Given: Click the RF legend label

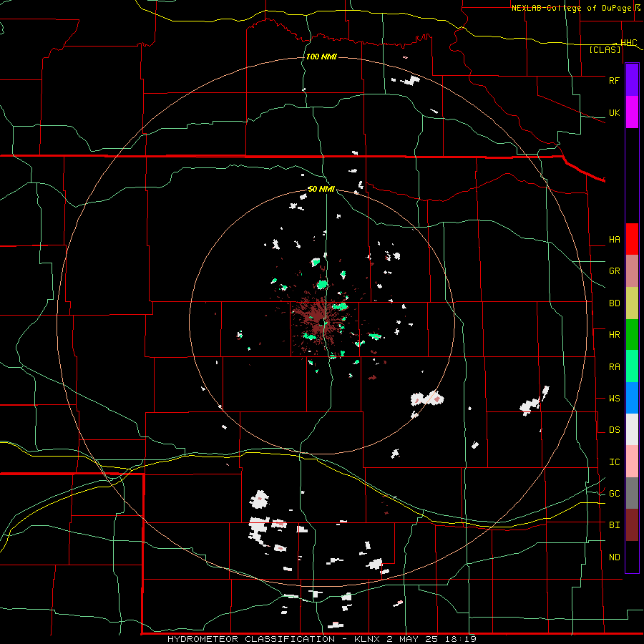Looking at the screenshot, I should tap(614, 80).
